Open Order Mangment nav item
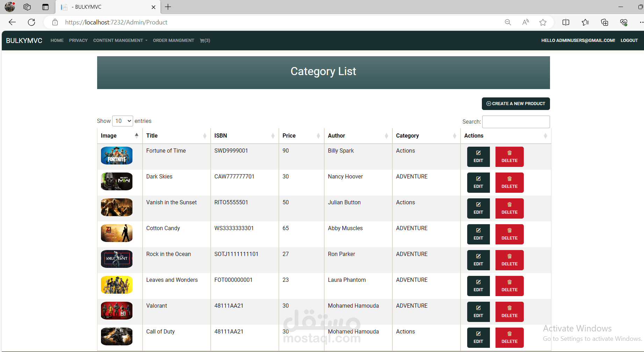Image resolution: width=644 pixels, height=352 pixels. pos(173,41)
